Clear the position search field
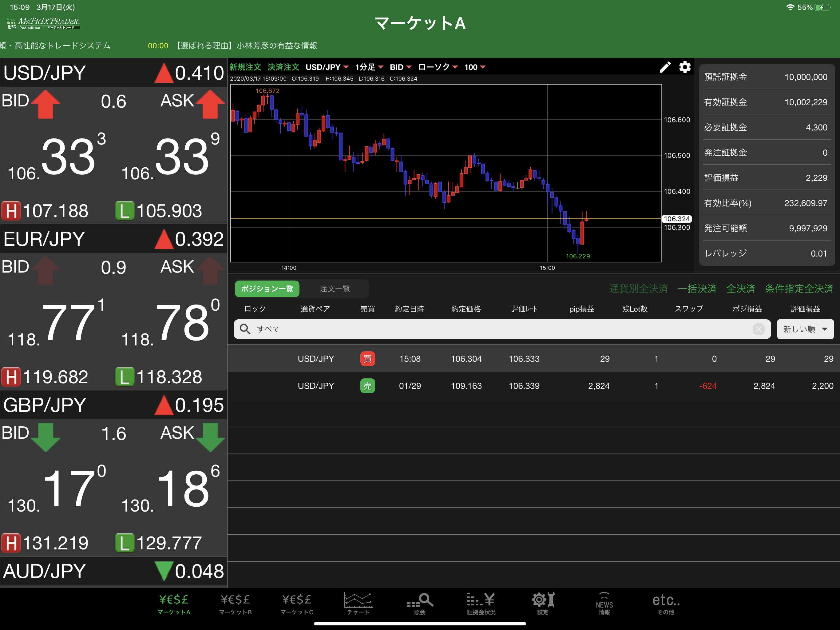The image size is (840, 630). pyautogui.click(x=758, y=329)
